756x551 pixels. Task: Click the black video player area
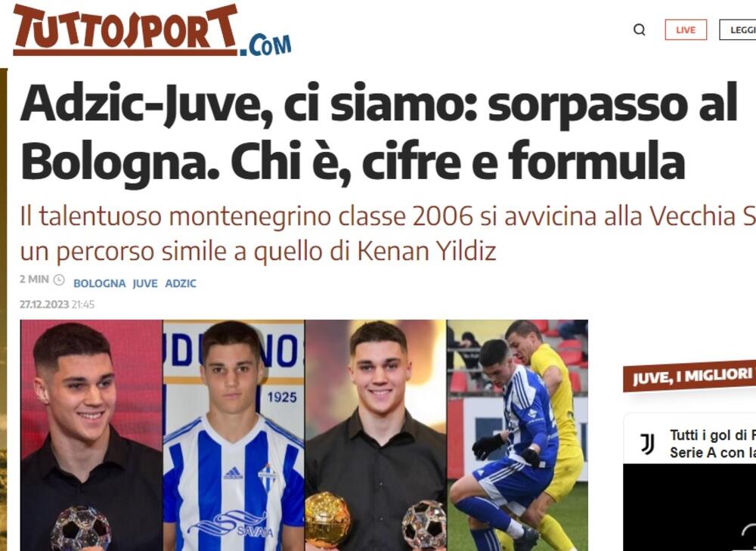click(x=689, y=508)
